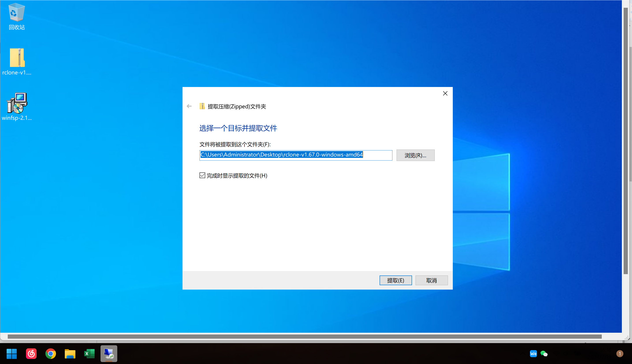Open the Browse (浏览) folder dialog
This screenshot has height=364, width=632.
pos(415,155)
